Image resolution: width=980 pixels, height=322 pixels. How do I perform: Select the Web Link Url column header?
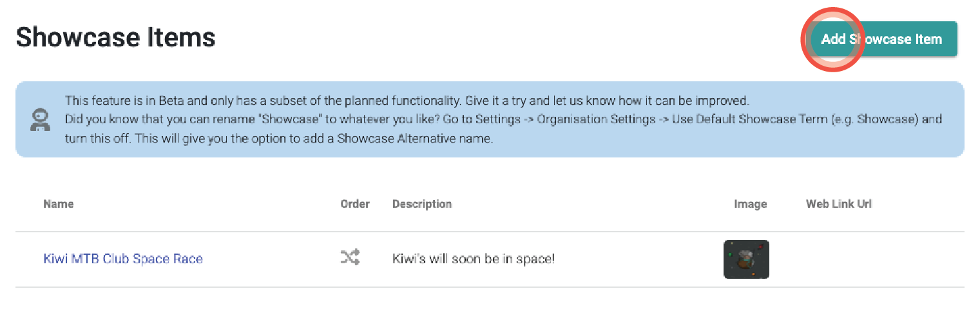839,204
